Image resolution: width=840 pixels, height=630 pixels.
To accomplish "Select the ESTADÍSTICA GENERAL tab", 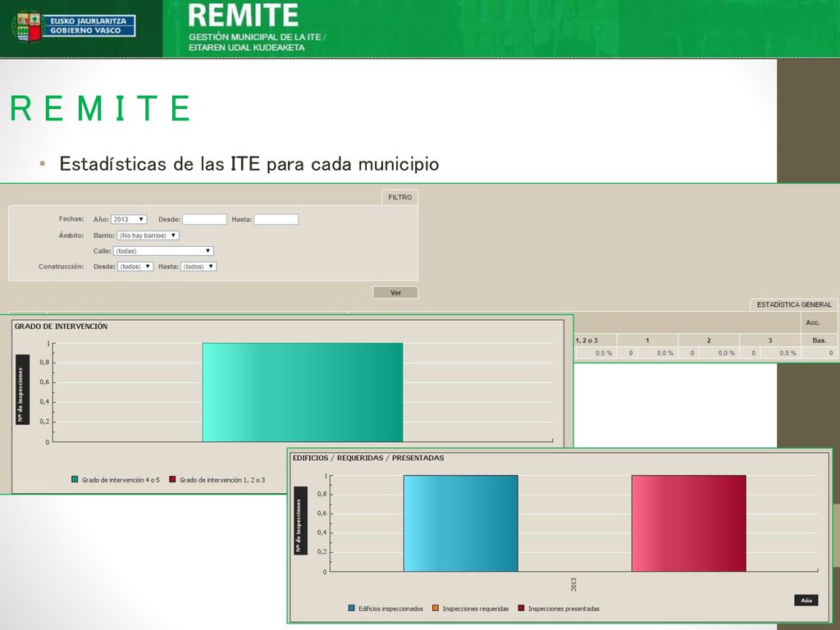I will (794, 304).
